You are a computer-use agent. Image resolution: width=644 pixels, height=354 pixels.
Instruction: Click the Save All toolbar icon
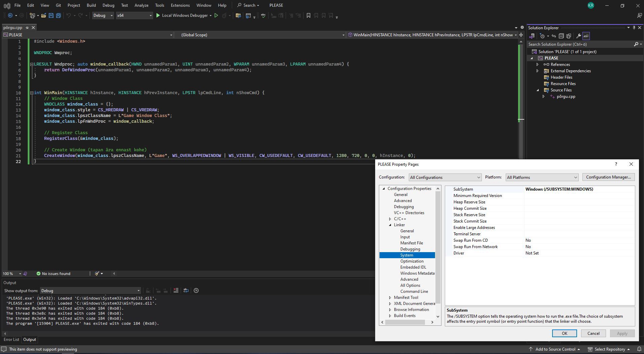(x=58, y=15)
